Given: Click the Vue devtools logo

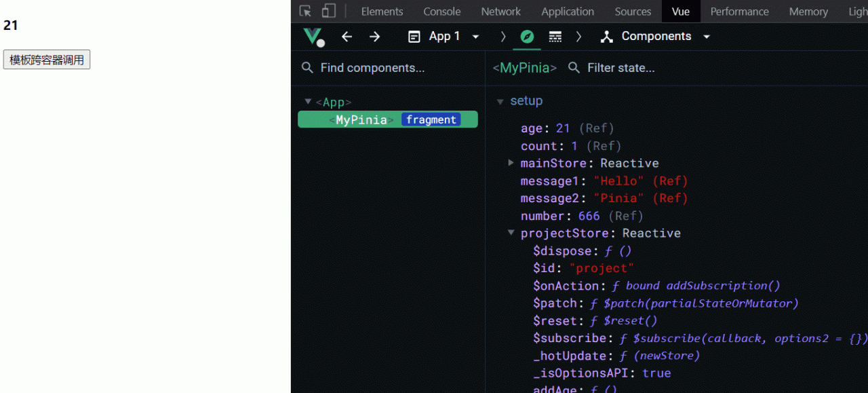Looking at the screenshot, I should [313, 37].
